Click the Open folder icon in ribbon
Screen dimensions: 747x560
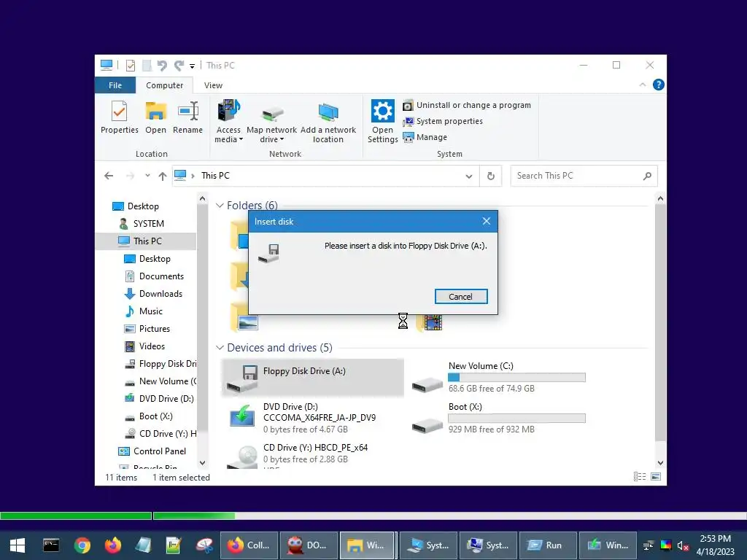tap(156, 117)
